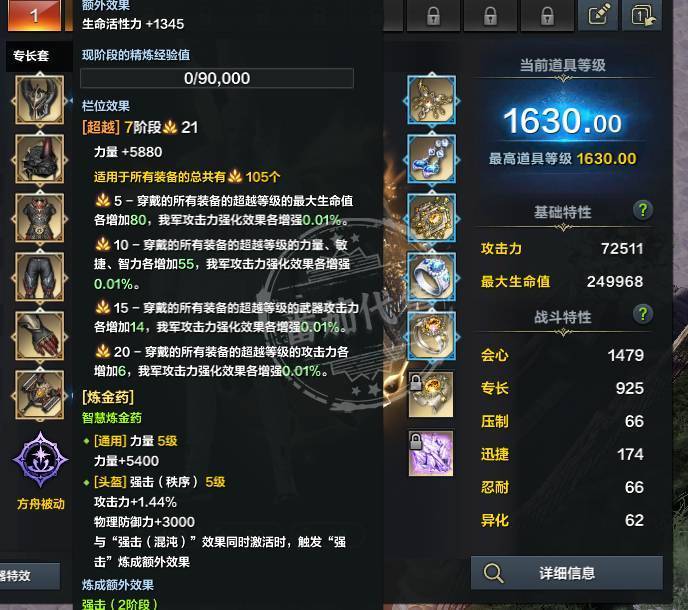688x610 pixels.
Task: Click the locked purple crystal stone slot
Action: click(x=431, y=453)
